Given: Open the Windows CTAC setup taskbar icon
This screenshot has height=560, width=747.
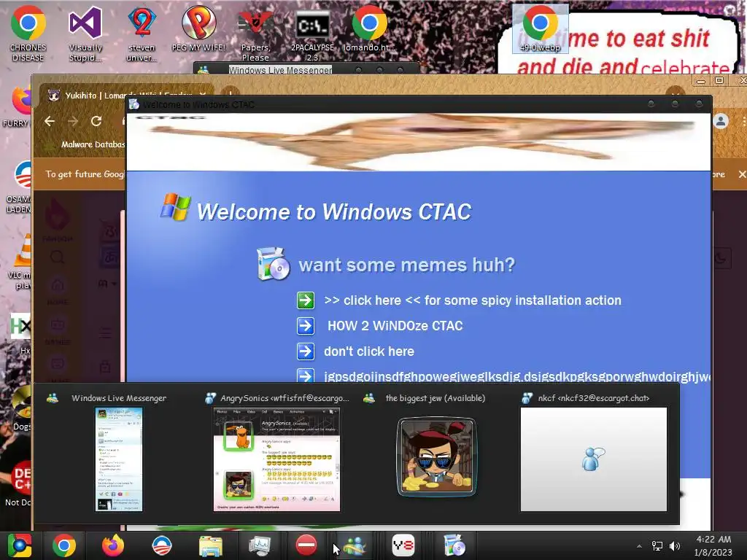Looking at the screenshot, I should click(x=454, y=545).
